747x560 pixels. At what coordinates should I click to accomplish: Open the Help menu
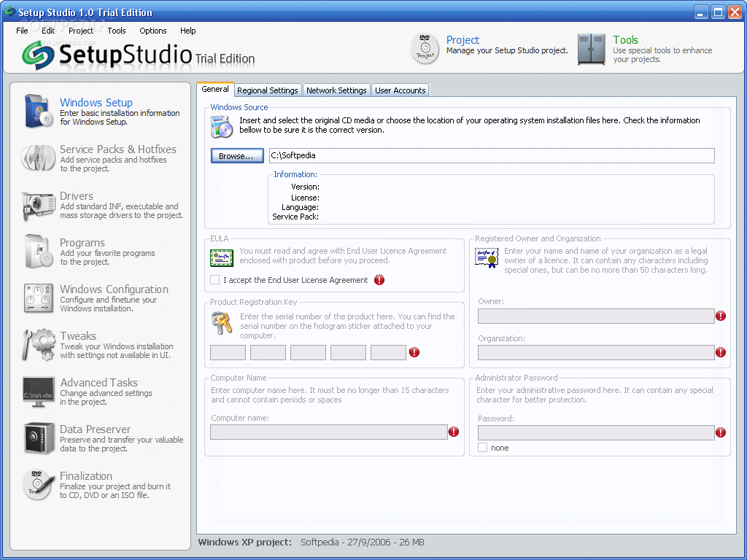[x=187, y=31]
